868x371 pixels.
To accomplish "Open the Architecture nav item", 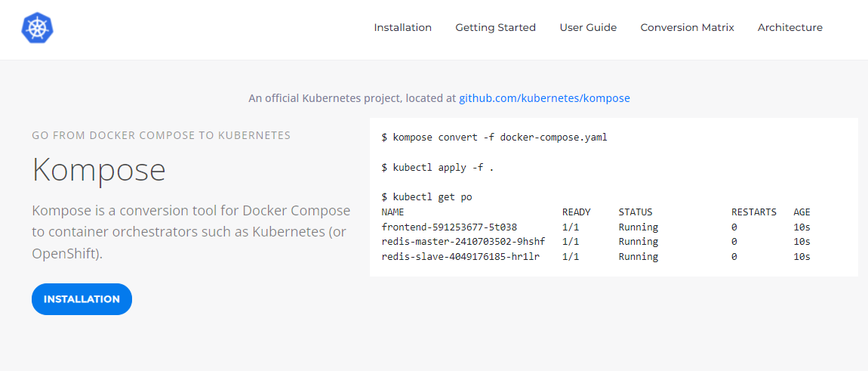I will pyautogui.click(x=790, y=27).
